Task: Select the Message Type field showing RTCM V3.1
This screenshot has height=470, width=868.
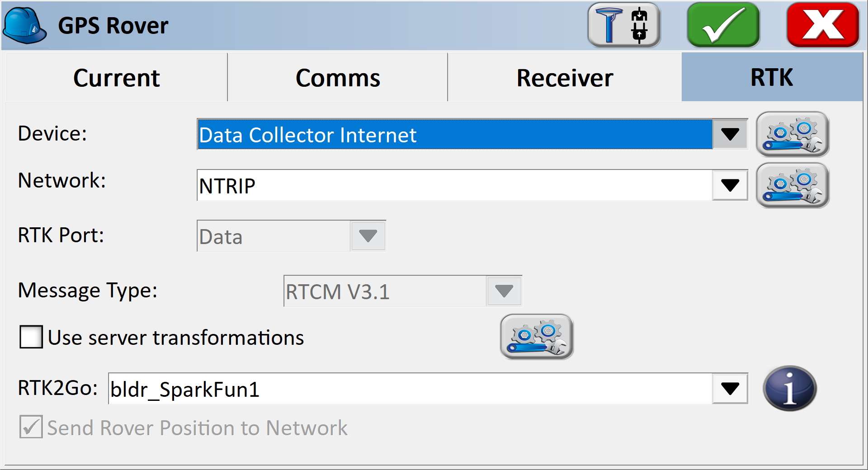Action: coord(384,291)
